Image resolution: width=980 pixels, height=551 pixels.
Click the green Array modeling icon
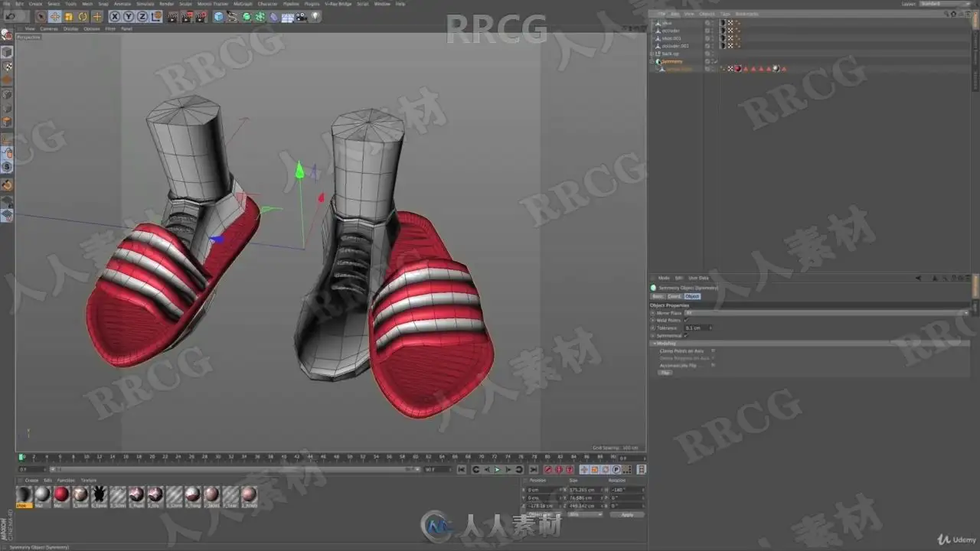[x=260, y=17]
